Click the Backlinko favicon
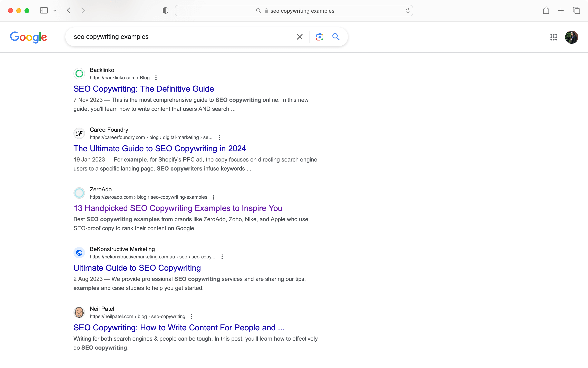Viewport: 588px width, 368px height. pyautogui.click(x=79, y=74)
